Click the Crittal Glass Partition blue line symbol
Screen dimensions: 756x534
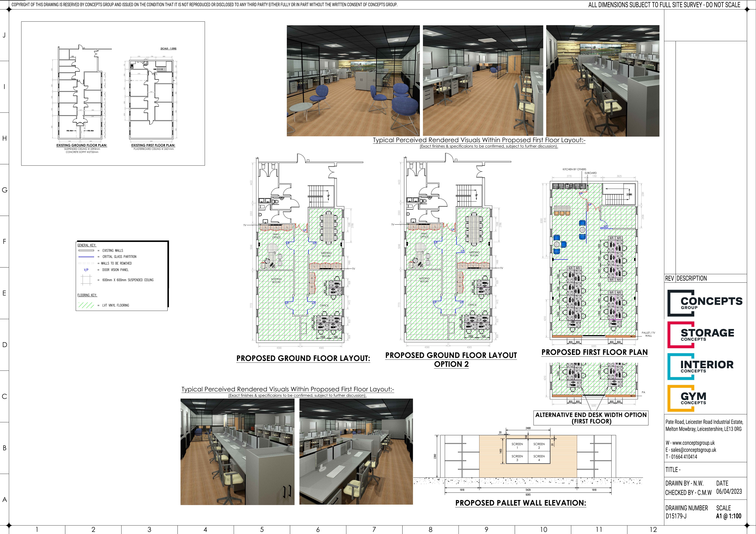(x=86, y=257)
